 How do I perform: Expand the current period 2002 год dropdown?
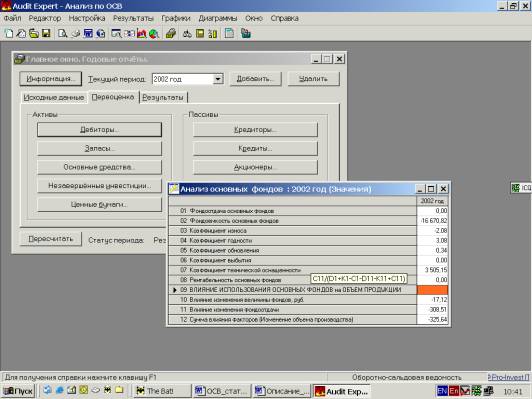(218, 79)
